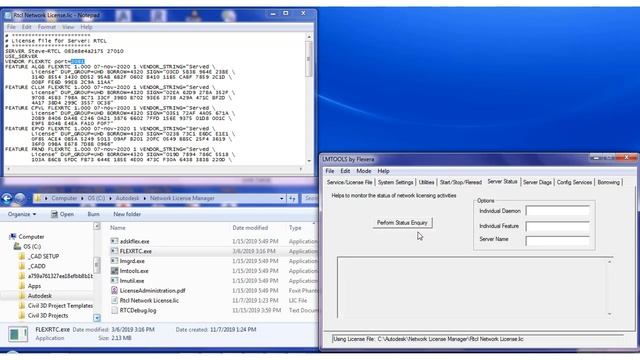
Task: Click lmtools.exe application icon
Action: pos(114,271)
